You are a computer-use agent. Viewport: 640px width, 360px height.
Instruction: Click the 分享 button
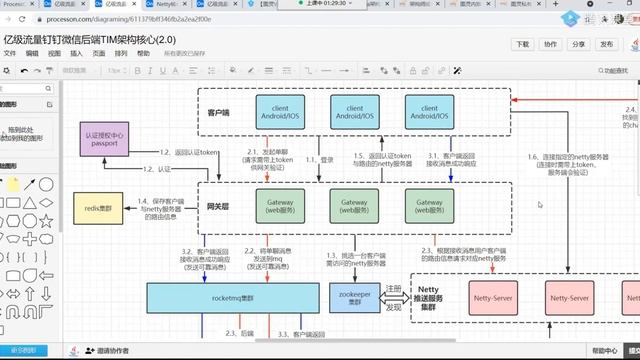(x=578, y=44)
